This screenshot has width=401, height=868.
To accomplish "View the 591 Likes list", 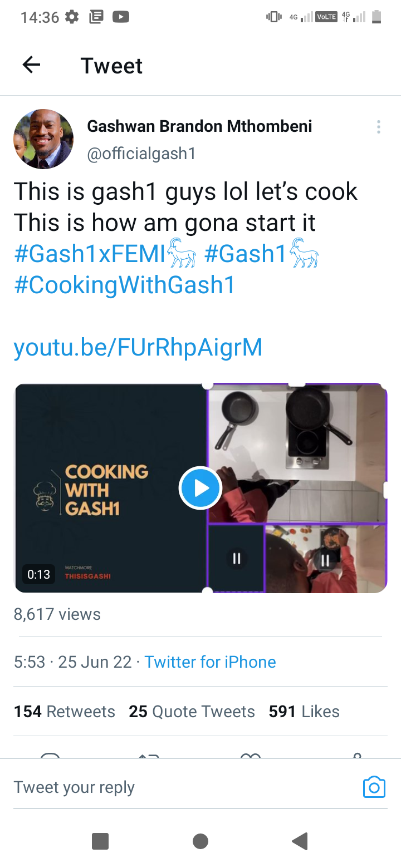I will point(304,711).
